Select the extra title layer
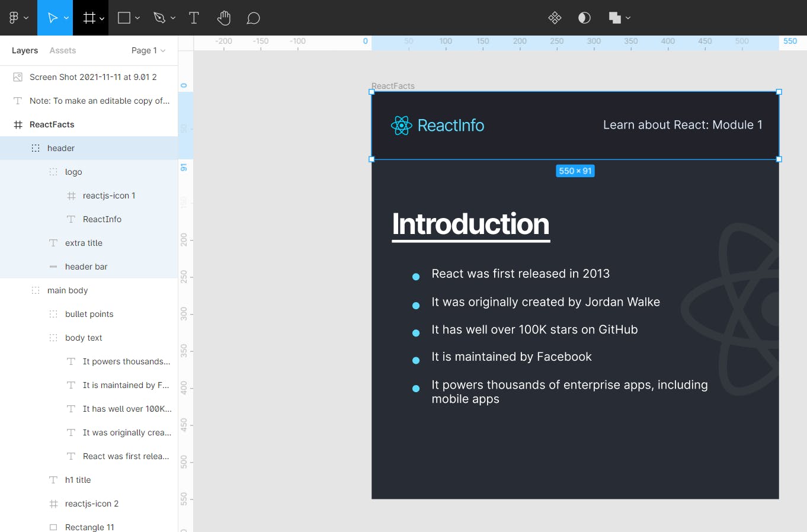Screen dimensions: 807x532 [x=89, y=243]
